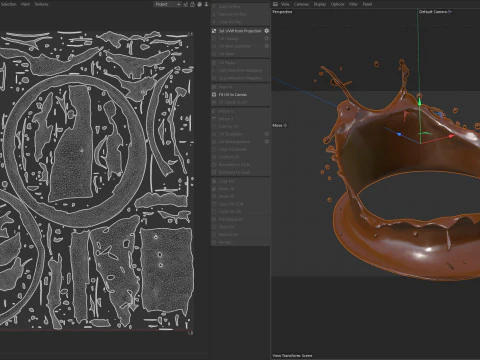The height and width of the screenshot is (360, 480).
Task: Open the UV Weld and Relax settings gear
Action: point(267,46)
